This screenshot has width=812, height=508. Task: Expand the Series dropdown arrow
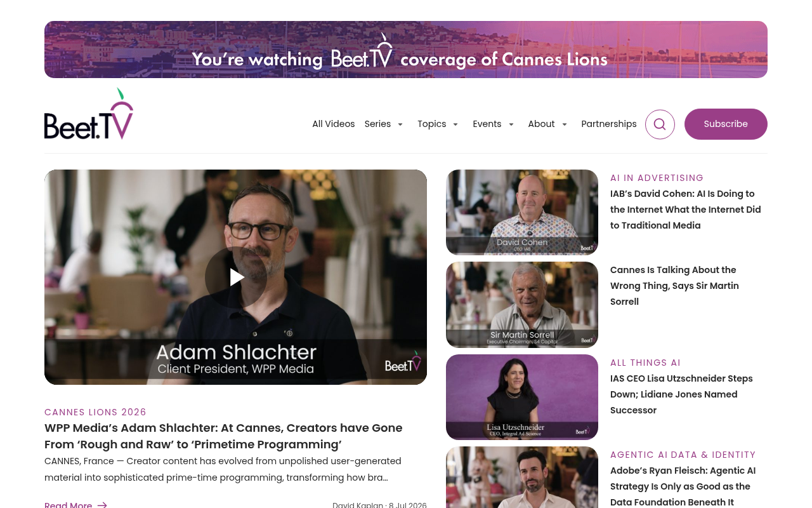tap(400, 124)
